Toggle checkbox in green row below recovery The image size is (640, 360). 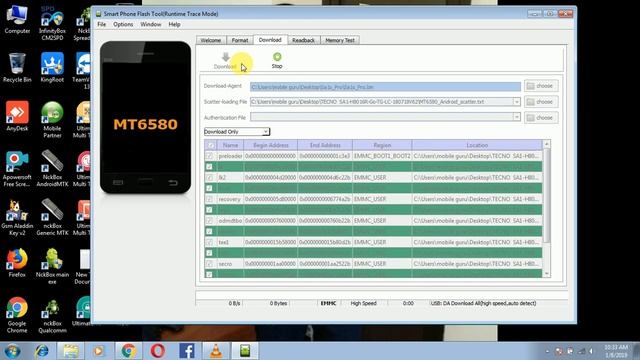tap(209, 210)
